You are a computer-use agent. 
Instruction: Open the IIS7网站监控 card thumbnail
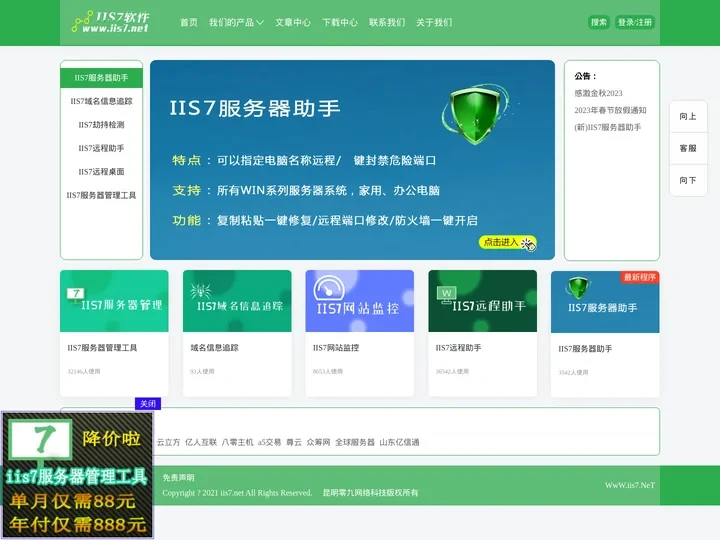[360, 301]
